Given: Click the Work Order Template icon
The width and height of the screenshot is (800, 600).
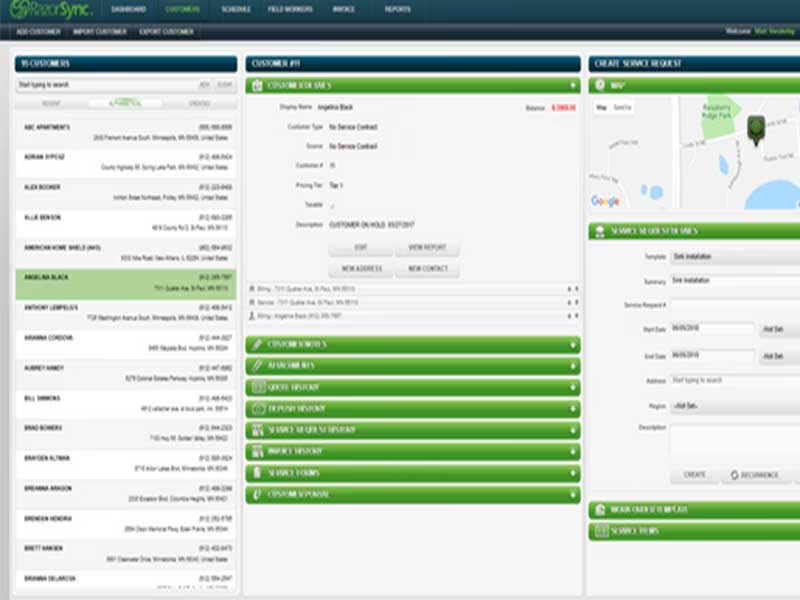Looking at the screenshot, I should (601, 510).
